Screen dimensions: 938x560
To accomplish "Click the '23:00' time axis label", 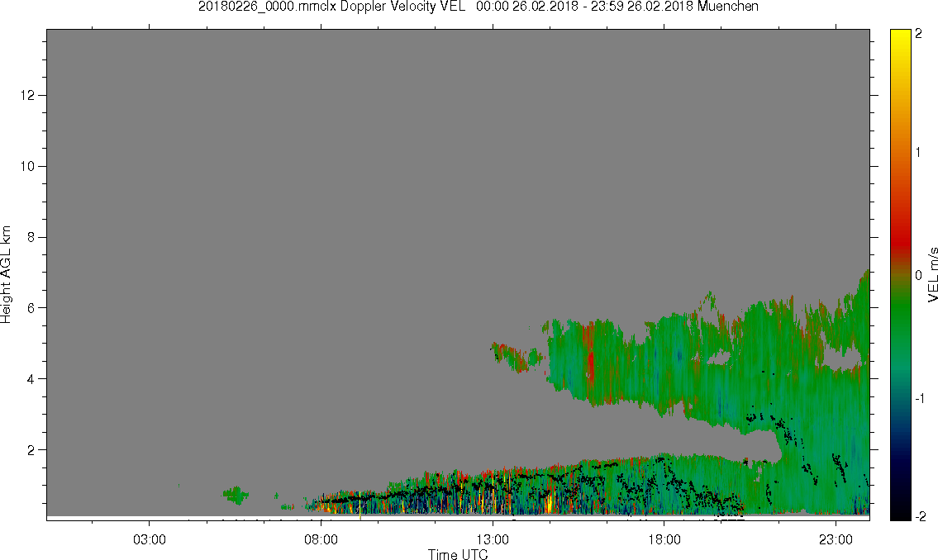I will pyautogui.click(x=836, y=539).
